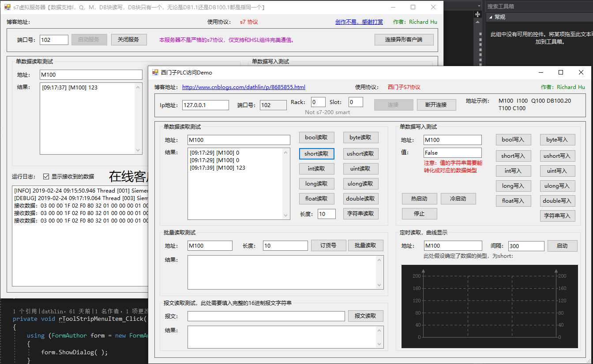The height and width of the screenshot is (364, 593).
Task: Focus the 间隔 field showing 300
Action: 526,246
